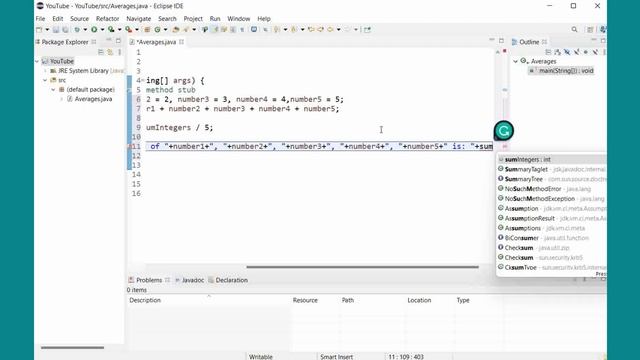Click the New file toolbar icon
Image resolution: width=640 pixels, height=360 pixels.
tap(39, 29)
